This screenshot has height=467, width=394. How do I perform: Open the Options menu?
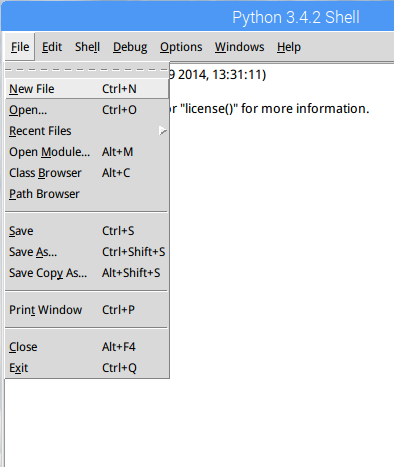181,47
